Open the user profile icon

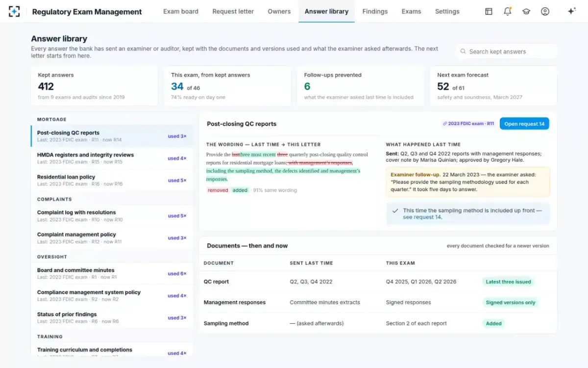coord(545,11)
